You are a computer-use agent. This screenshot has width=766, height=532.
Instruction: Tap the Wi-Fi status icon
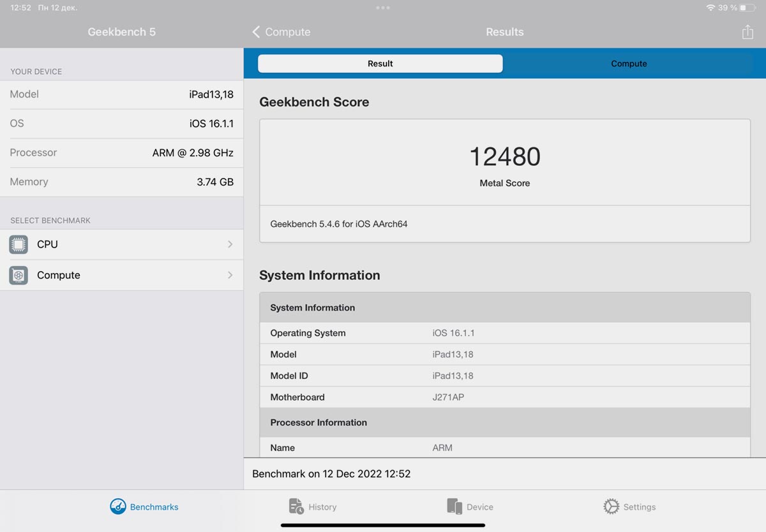710,8
